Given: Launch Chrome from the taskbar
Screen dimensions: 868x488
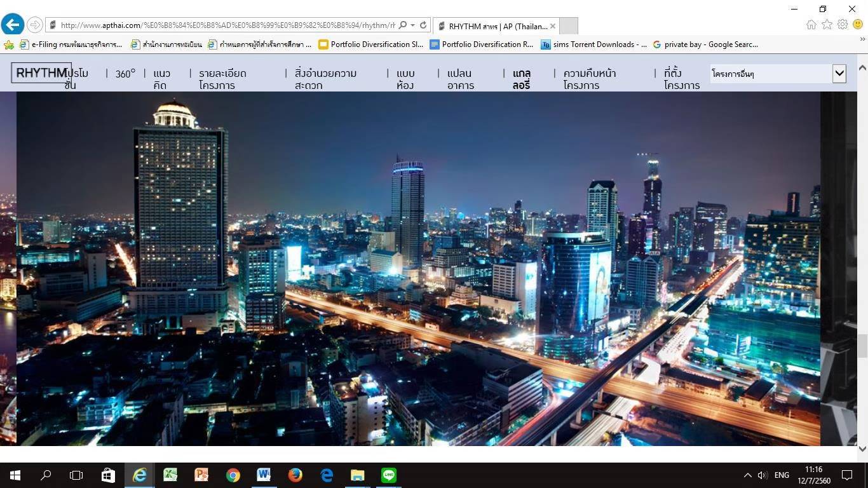Looking at the screenshot, I should pyautogui.click(x=232, y=475).
